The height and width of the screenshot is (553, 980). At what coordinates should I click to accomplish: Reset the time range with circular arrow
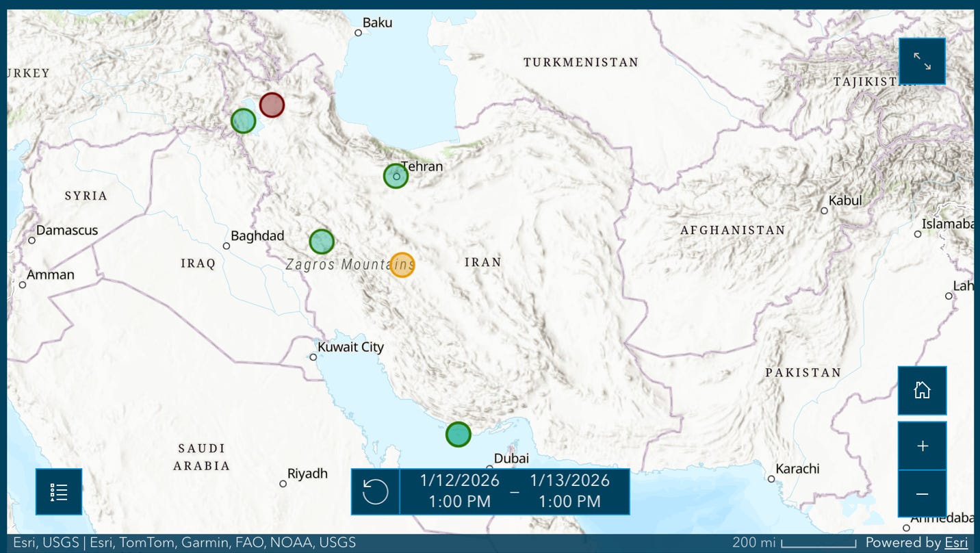(x=376, y=491)
